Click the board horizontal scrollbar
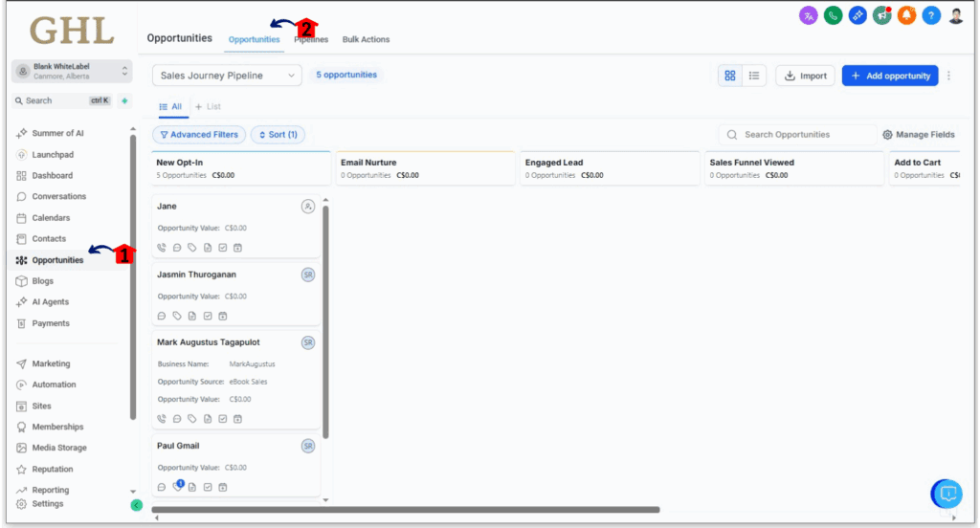 click(406, 510)
